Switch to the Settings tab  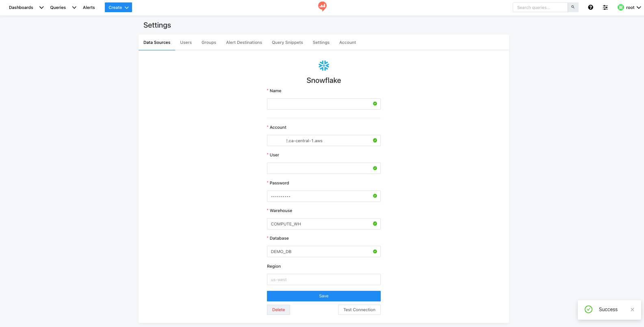[321, 42]
